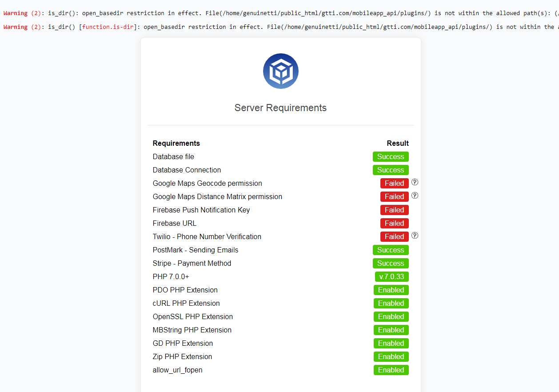Select the 'Firebase URL' label
The width and height of the screenshot is (559, 392).
(175, 223)
